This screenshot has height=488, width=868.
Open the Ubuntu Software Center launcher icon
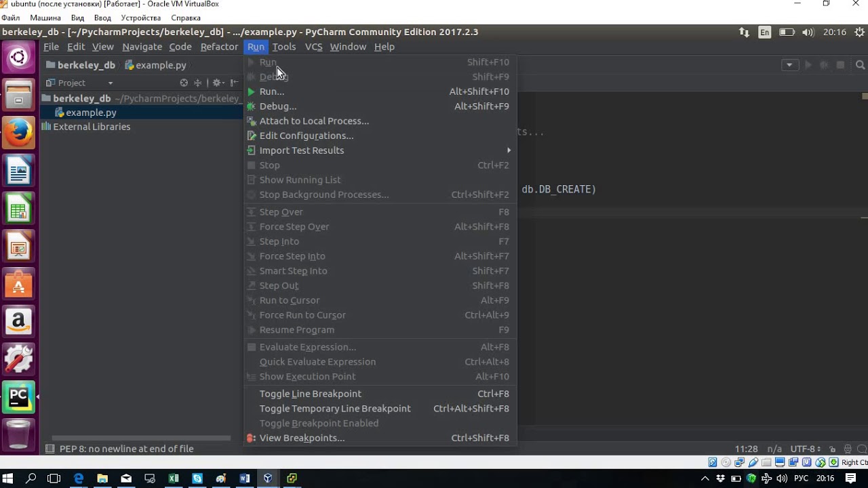(18, 284)
